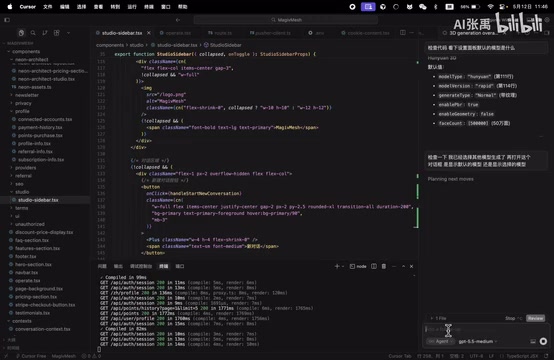Go back with the navigation arrow
This screenshot has height=360, width=554.
178,20
